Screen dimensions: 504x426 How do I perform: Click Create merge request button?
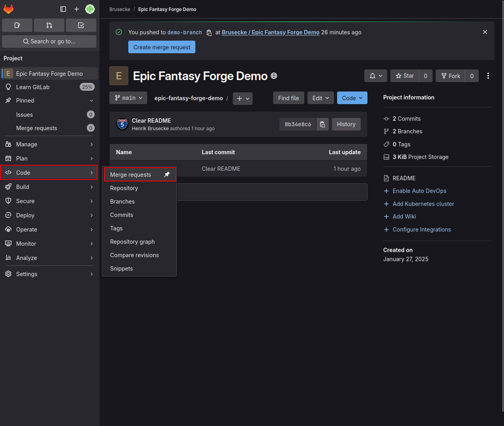(162, 47)
